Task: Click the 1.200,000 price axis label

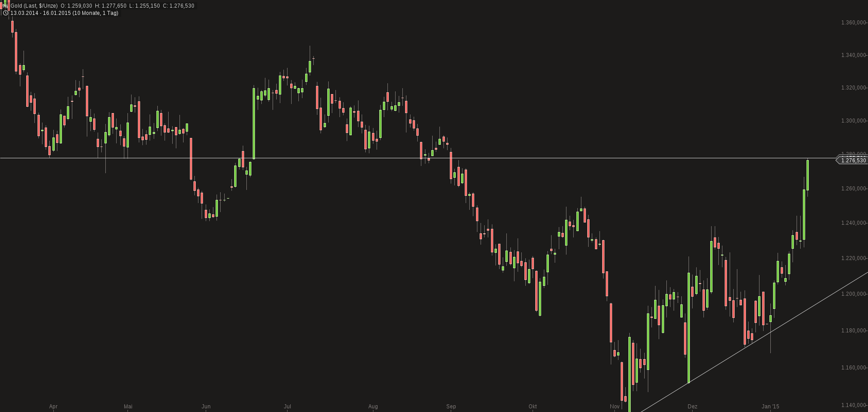Action: click(853, 294)
